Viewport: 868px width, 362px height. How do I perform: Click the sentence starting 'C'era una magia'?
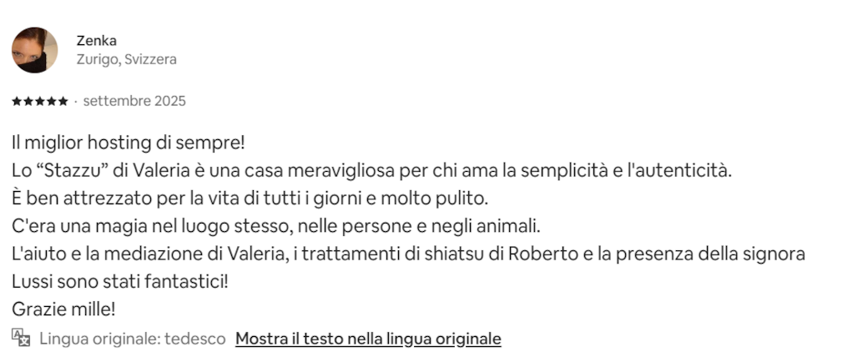coord(276,226)
